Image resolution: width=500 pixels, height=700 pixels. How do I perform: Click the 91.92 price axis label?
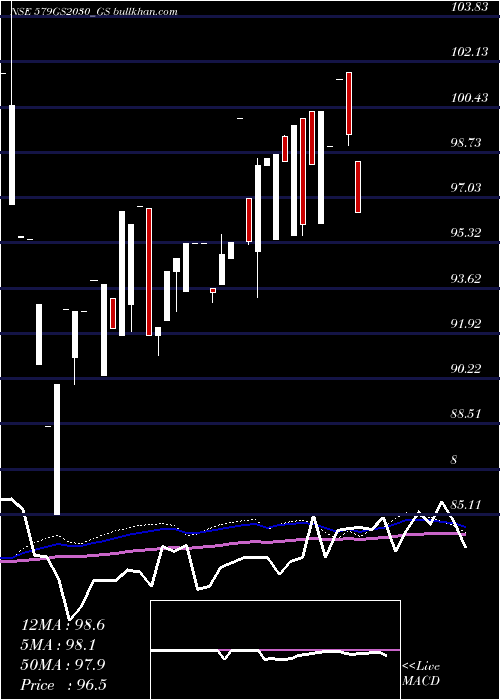tap(466, 324)
